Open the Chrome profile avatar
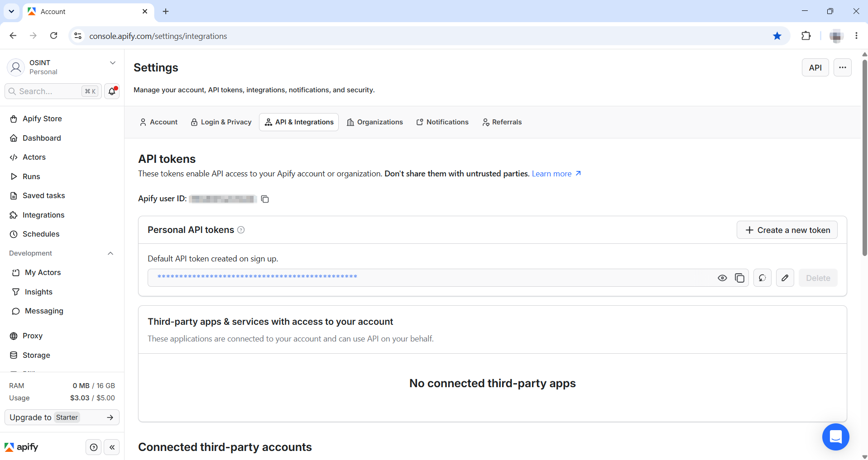This screenshot has height=460, width=868. click(x=836, y=36)
